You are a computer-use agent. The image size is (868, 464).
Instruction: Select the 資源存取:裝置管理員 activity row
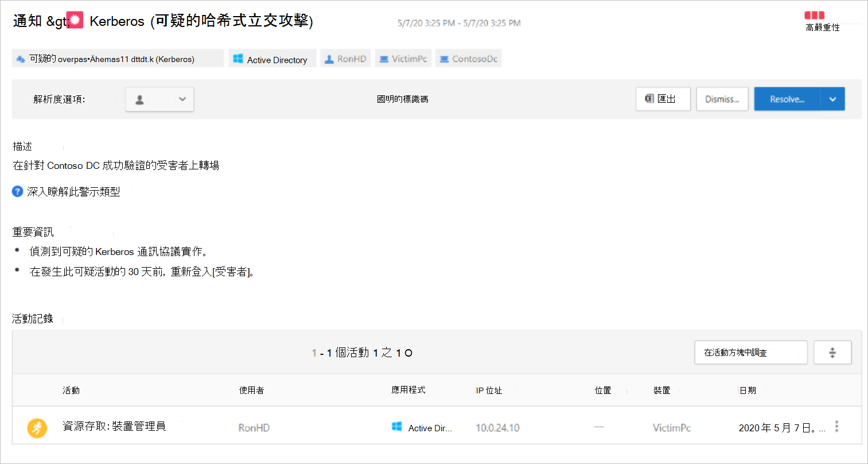click(x=437, y=426)
